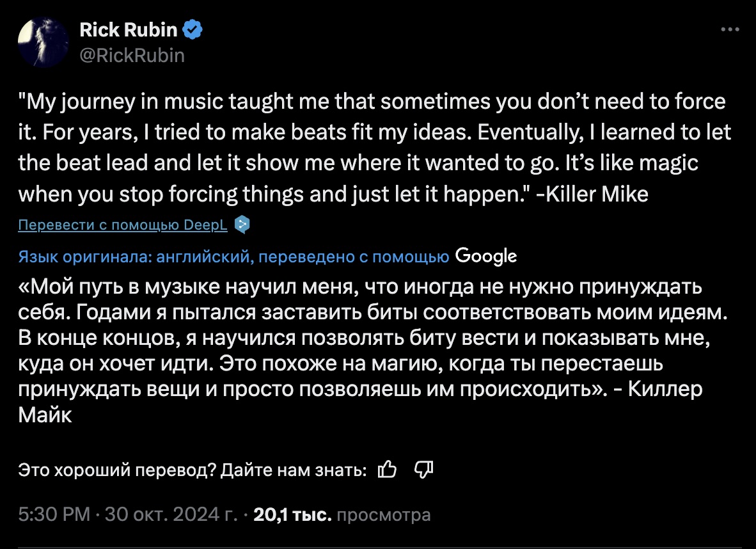Image resolution: width=756 pixels, height=549 pixels.
Task: Click the 20,1 тыс. view count
Action: click(x=292, y=514)
